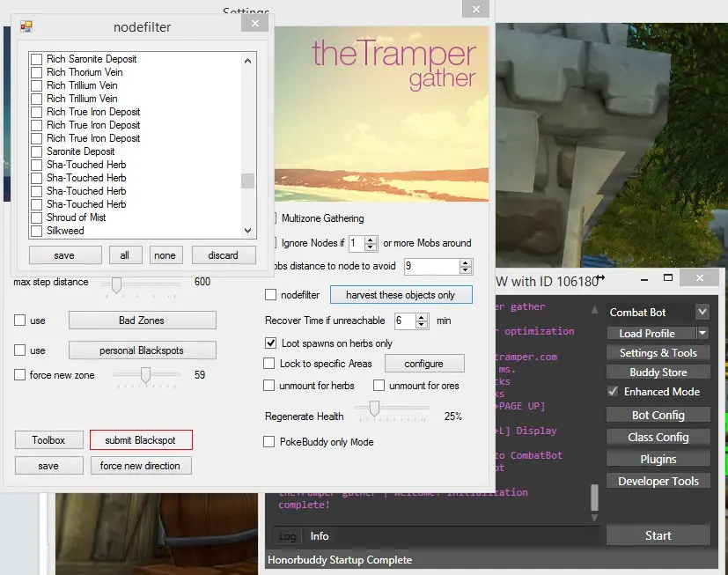Open the Plugins panel
The width and height of the screenshot is (728, 575).
(x=658, y=459)
